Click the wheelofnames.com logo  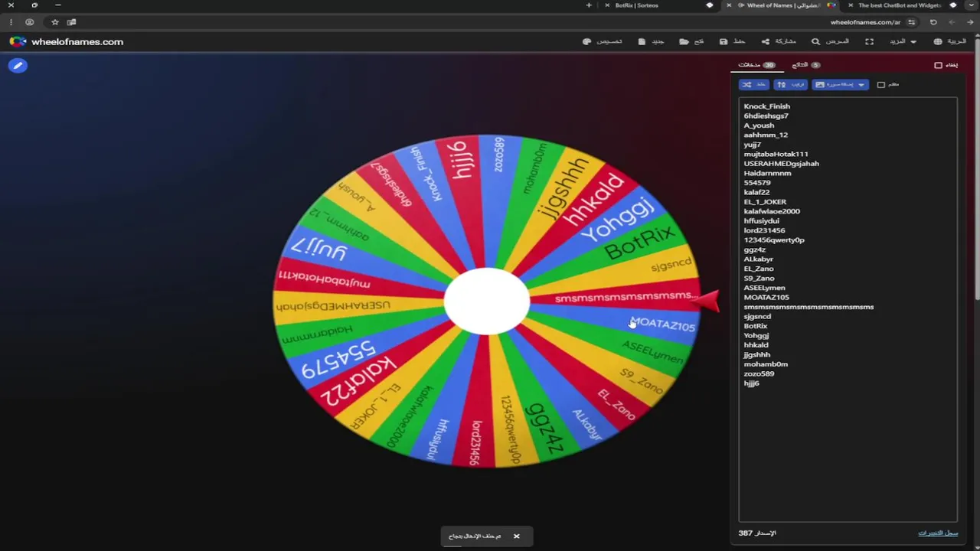(x=67, y=41)
